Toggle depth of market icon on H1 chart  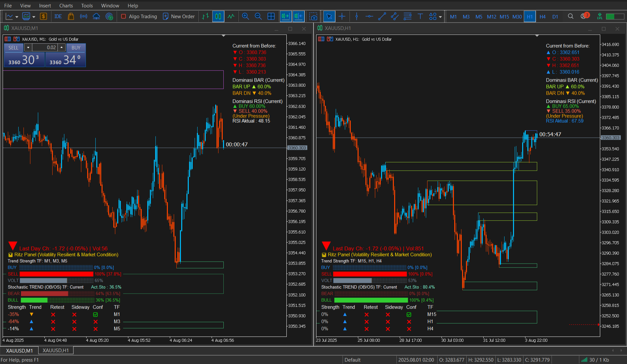point(330,39)
